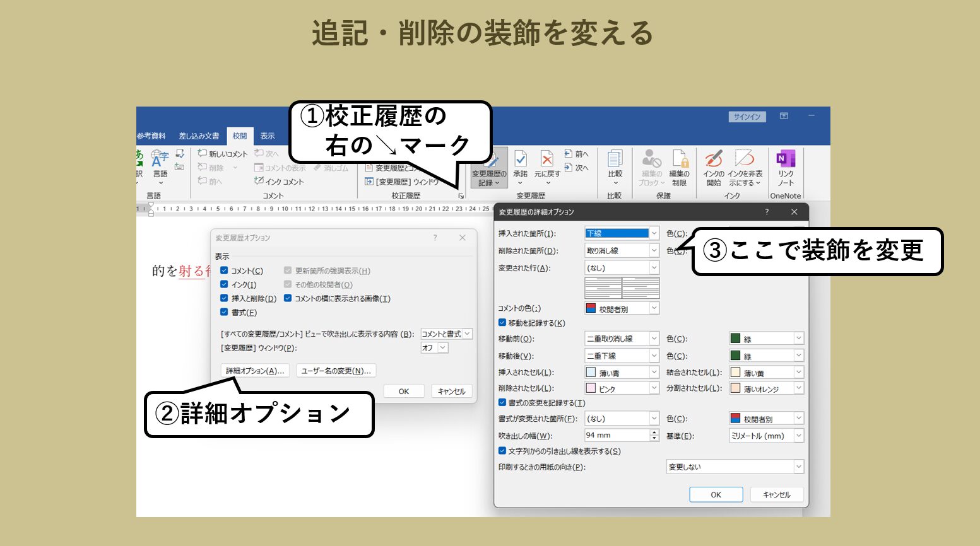Open the 差し込み文書 ribbon tab
Image resolution: width=980 pixels, height=546 pixels.
pyautogui.click(x=199, y=136)
